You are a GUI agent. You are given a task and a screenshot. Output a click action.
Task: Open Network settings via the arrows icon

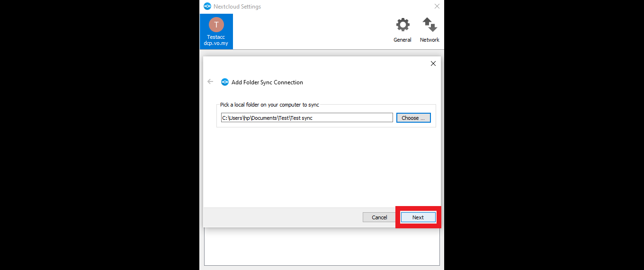click(429, 25)
